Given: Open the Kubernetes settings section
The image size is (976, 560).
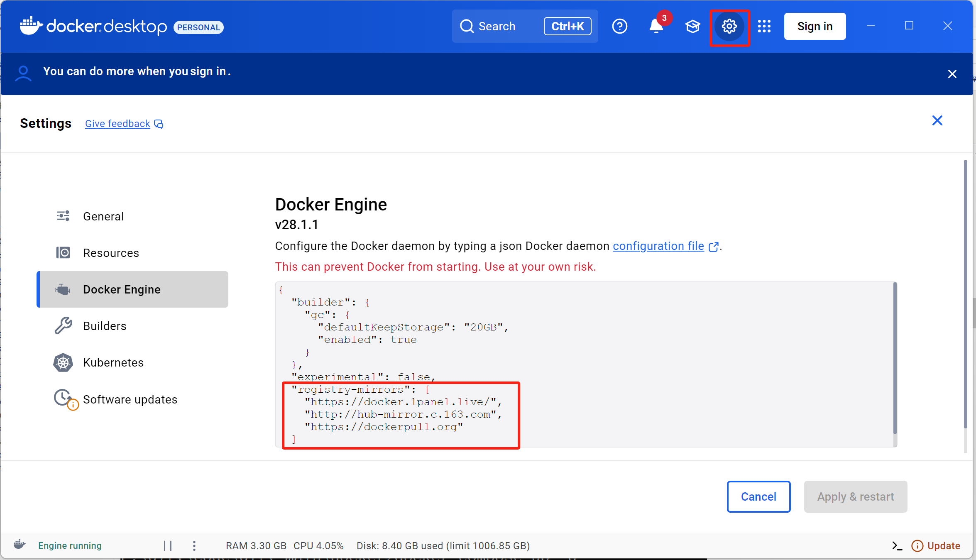Looking at the screenshot, I should 113,362.
